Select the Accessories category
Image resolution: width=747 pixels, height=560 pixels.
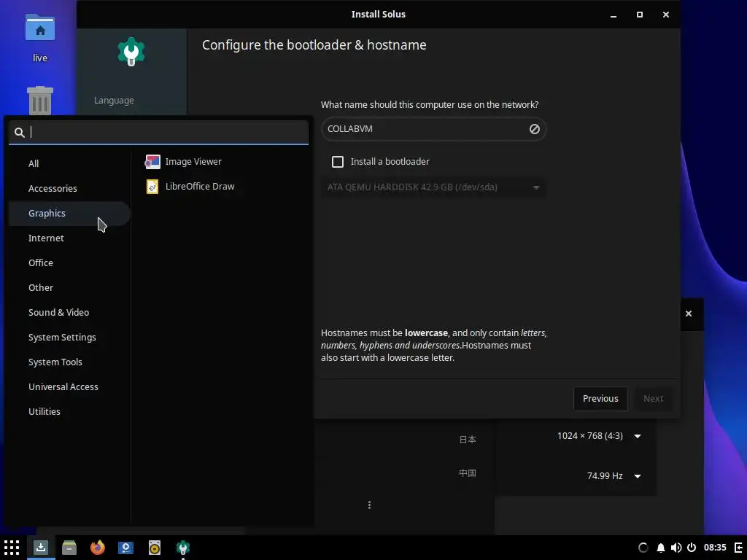(69, 188)
